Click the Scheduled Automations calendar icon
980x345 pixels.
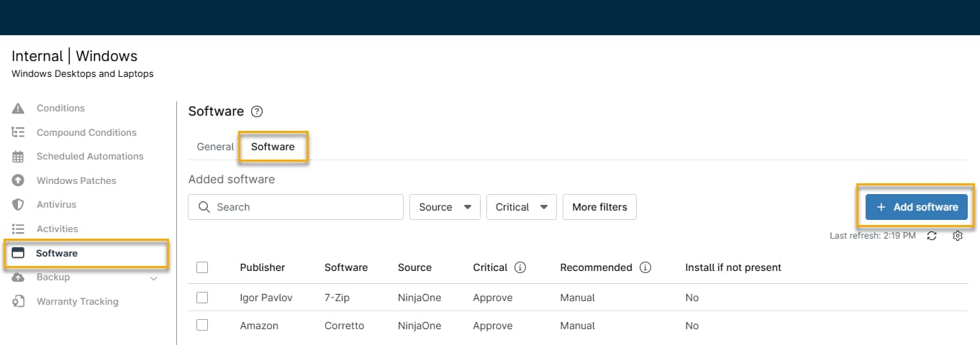pos(19,157)
